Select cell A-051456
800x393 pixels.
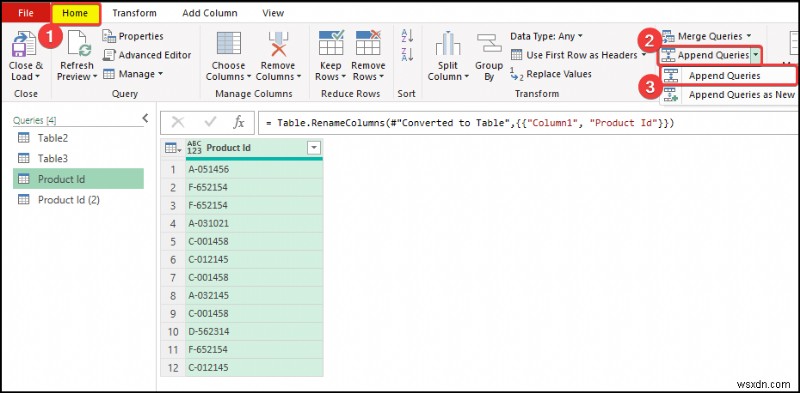[x=254, y=169]
